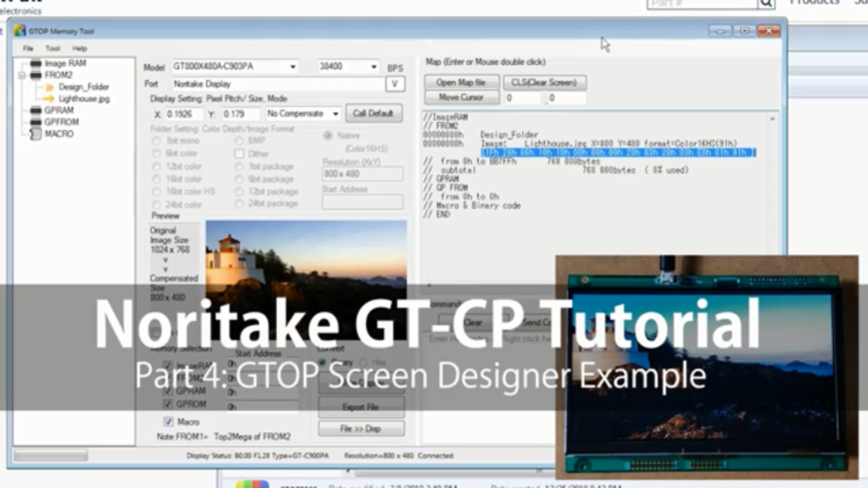Viewport: 868px width, 488px height.
Task: Click the X pixel pitch field 0.1926
Action: (x=184, y=114)
